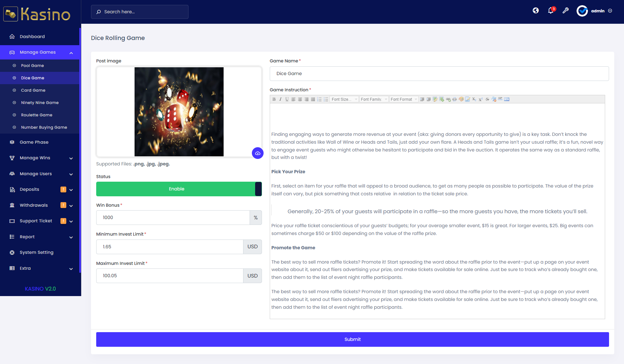Center align text in editor
Viewport: 624px width, 364px height.
pos(300,99)
